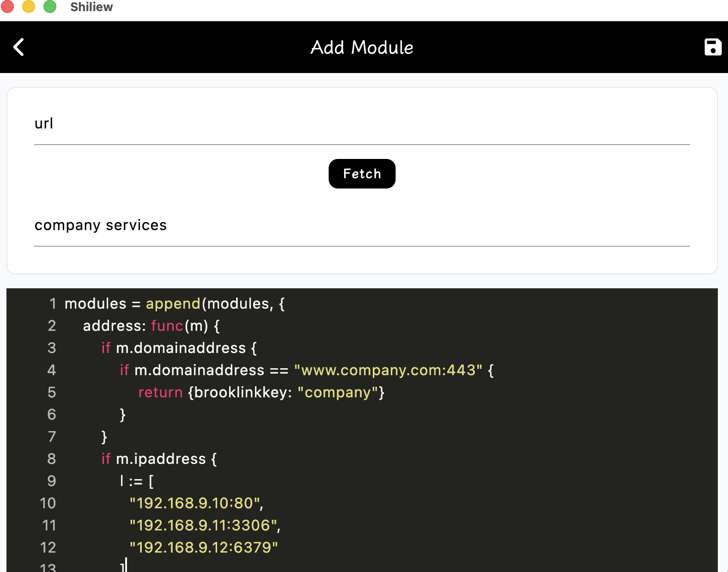Image resolution: width=728 pixels, height=572 pixels.
Task: Click the "192.168.9.10:80" string
Action: pyautogui.click(x=195, y=503)
